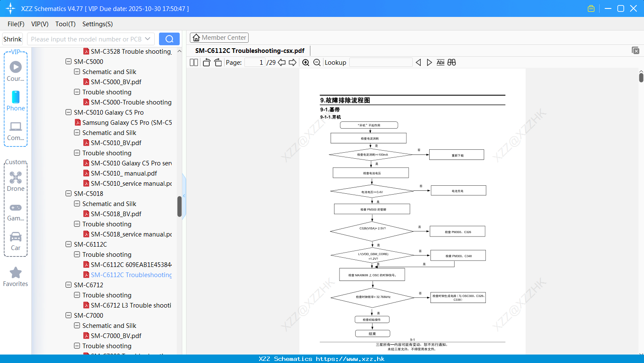Open the Settings(S) menu
644x363 pixels.
[x=98, y=24]
